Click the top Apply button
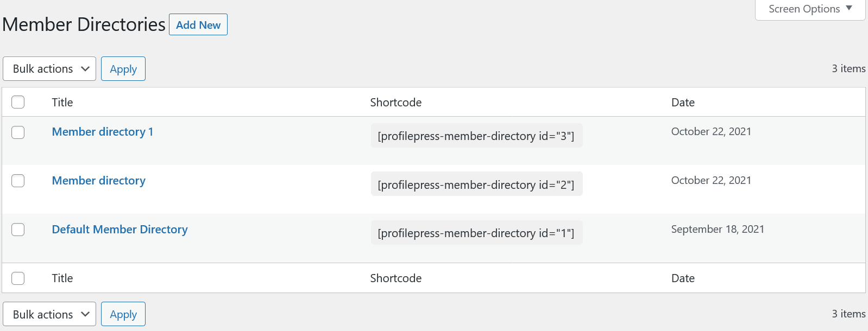The height and width of the screenshot is (331, 868). (123, 69)
